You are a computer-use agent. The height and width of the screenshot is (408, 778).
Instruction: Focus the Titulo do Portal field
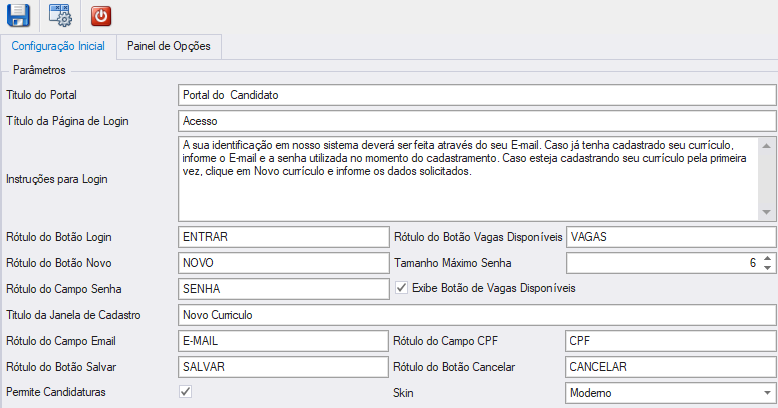tap(477, 95)
